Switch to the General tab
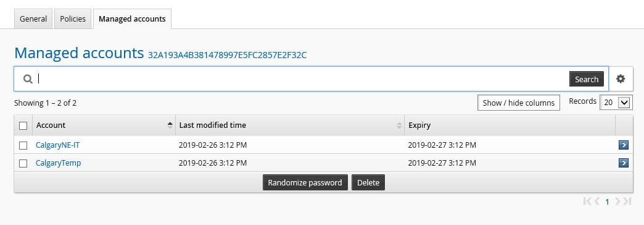The image size is (644, 225). (33, 19)
